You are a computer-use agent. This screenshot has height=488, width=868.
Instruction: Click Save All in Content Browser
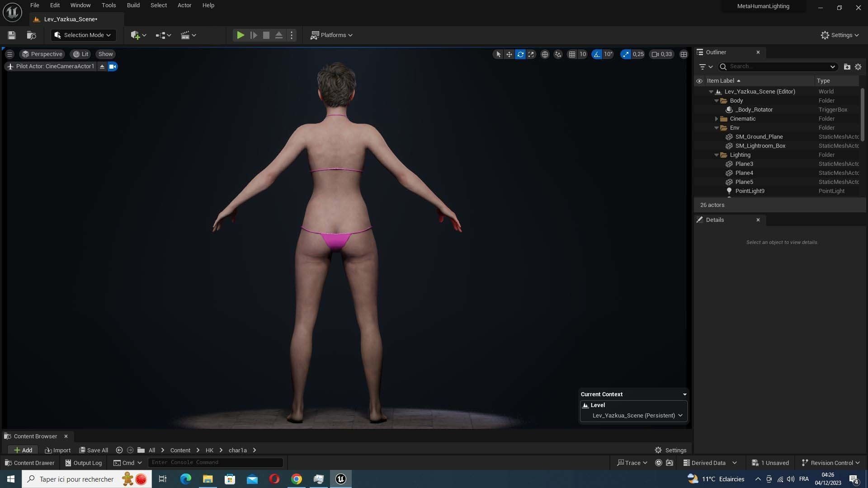pos(94,450)
